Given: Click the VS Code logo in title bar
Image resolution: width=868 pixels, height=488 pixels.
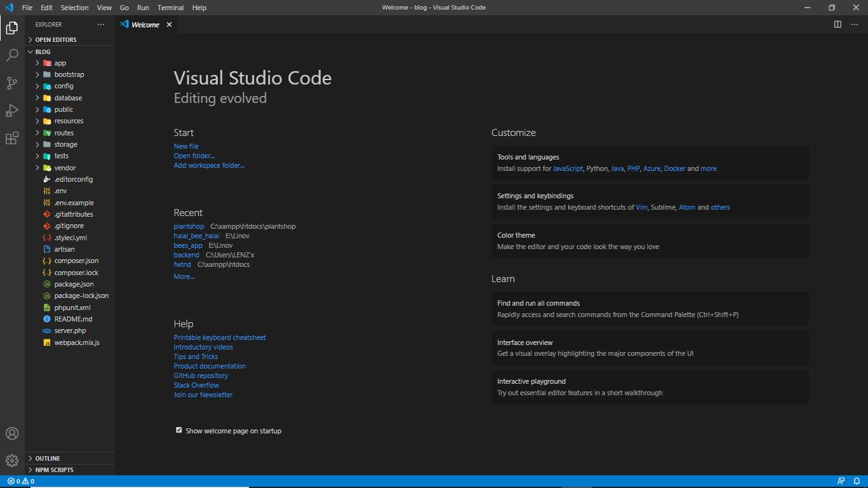Looking at the screenshot, I should click(9, 8).
